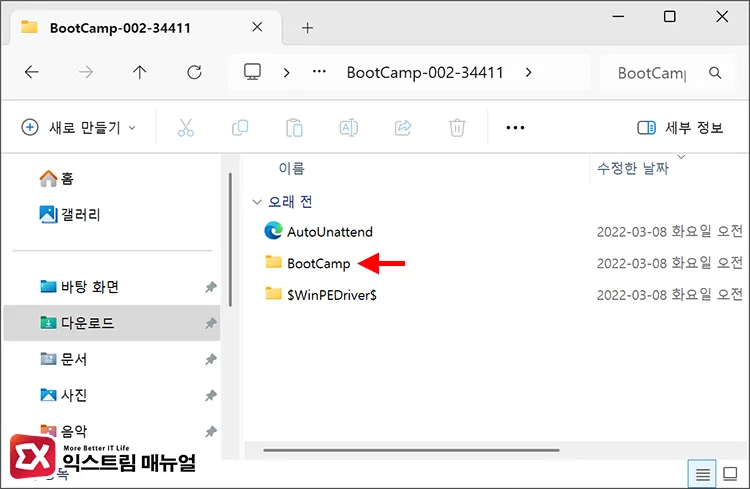Open 갤러리 in navigation pane
This screenshot has height=489, width=750.
pyautogui.click(x=69, y=214)
